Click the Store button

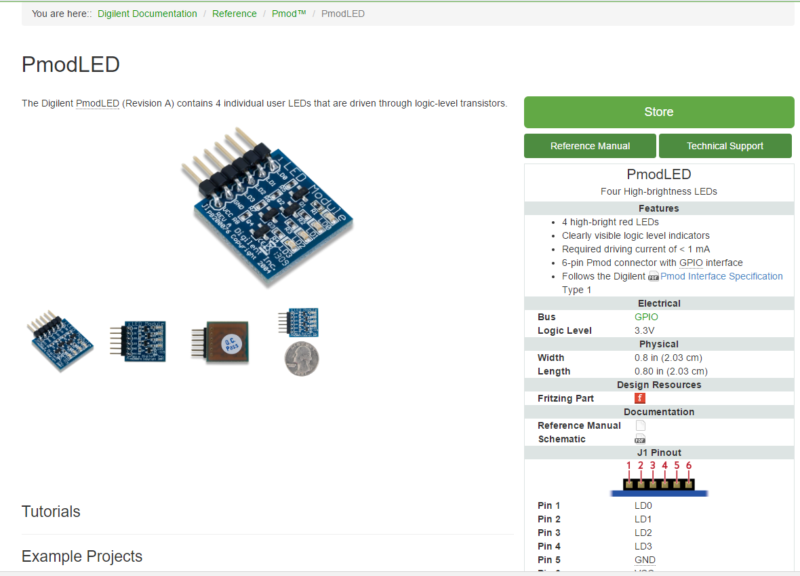click(x=658, y=112)
